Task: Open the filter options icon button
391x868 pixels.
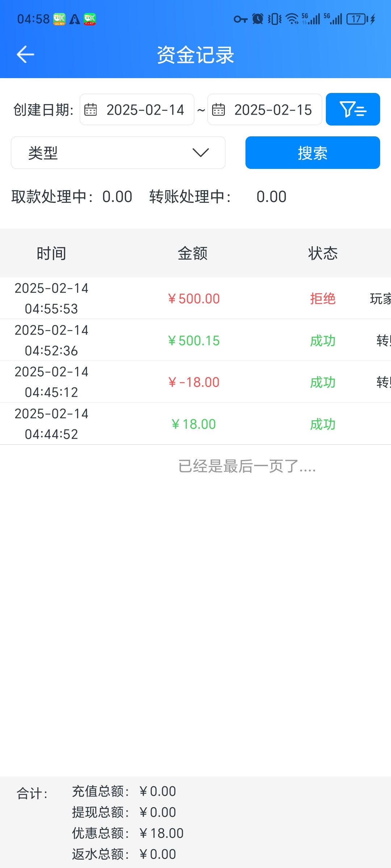Action: tap(353, 109)
